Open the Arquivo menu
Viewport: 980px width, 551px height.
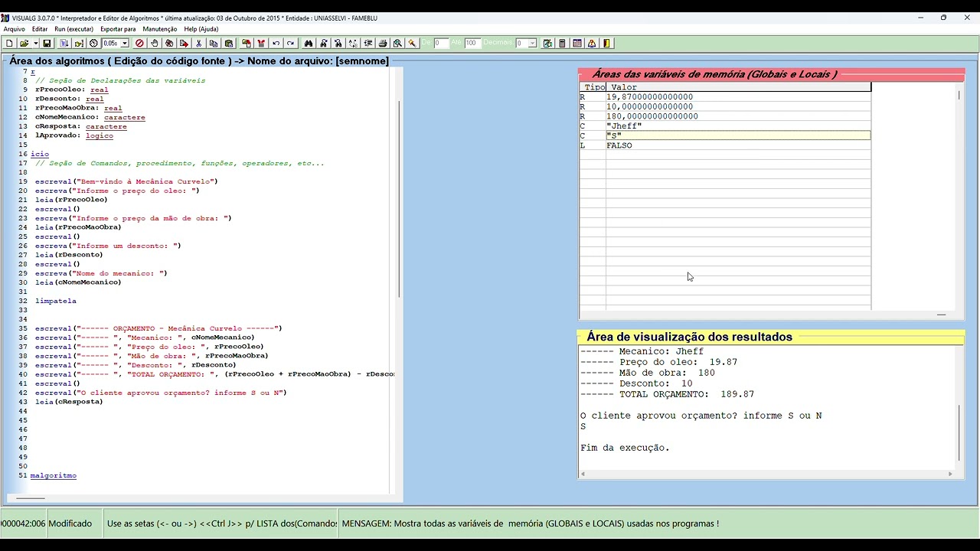[x=15, y=29]
